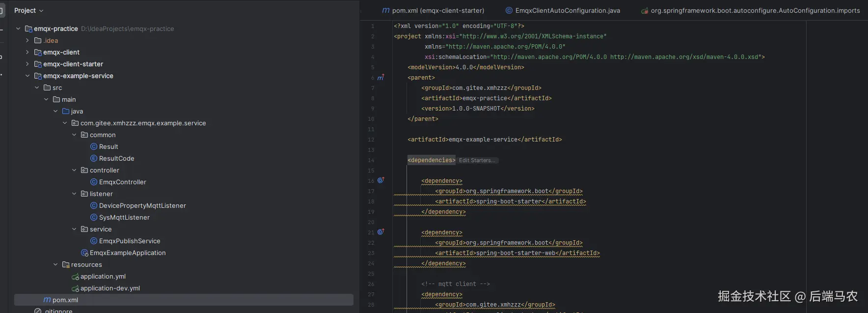Collapse the src folder chevron
Screen dimensions: 868x313
[x=37, y=87]
